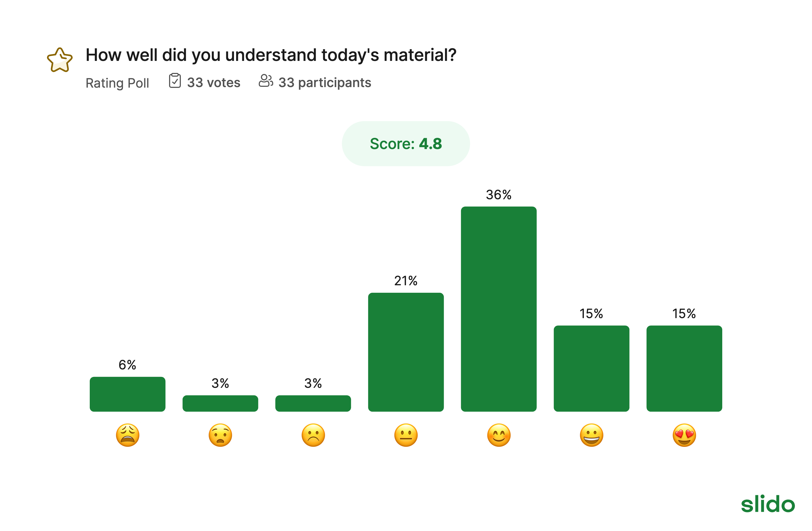Click the "33 votes" label

coord(214,83)
